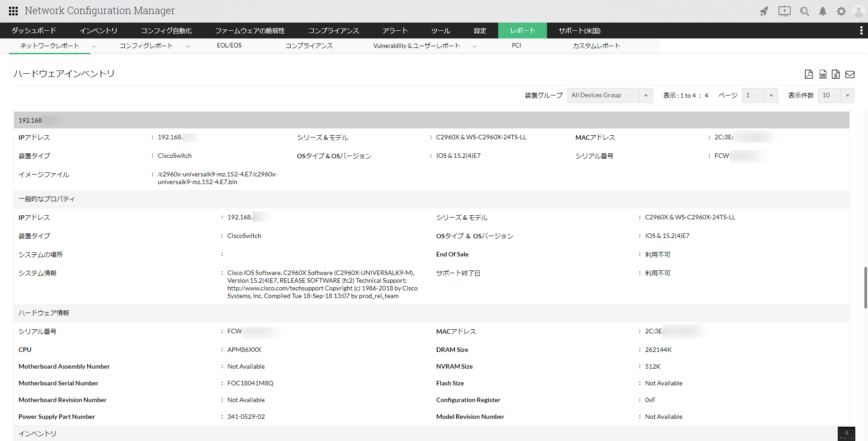Open the page number dropdown
The width and height of the screenshot is (868, 441).
(x=759, y=95)
